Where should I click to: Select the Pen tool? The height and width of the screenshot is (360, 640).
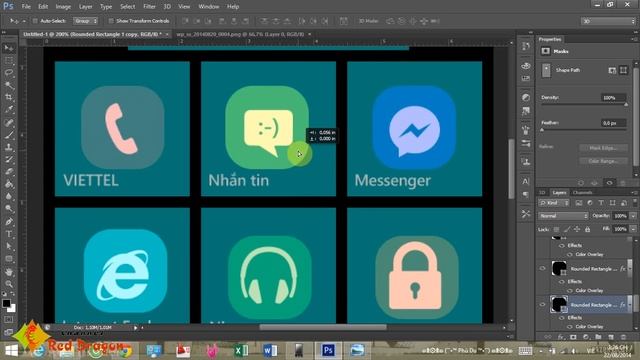click(9, 222)
